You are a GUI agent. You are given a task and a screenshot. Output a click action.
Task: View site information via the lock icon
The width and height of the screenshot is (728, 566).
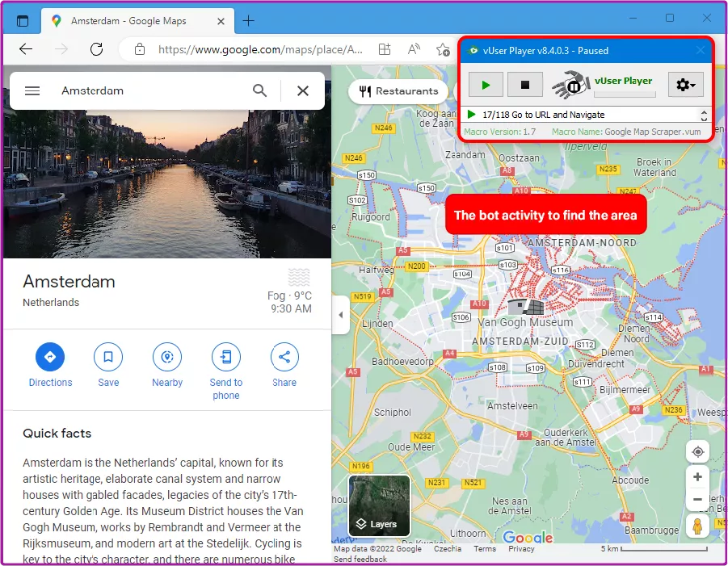coord(140,49)
